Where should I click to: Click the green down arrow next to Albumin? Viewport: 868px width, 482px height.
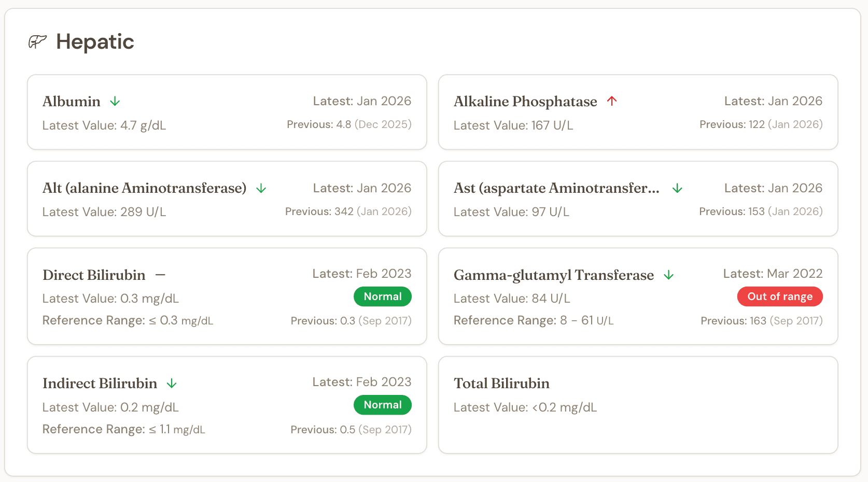click(115, 102)
